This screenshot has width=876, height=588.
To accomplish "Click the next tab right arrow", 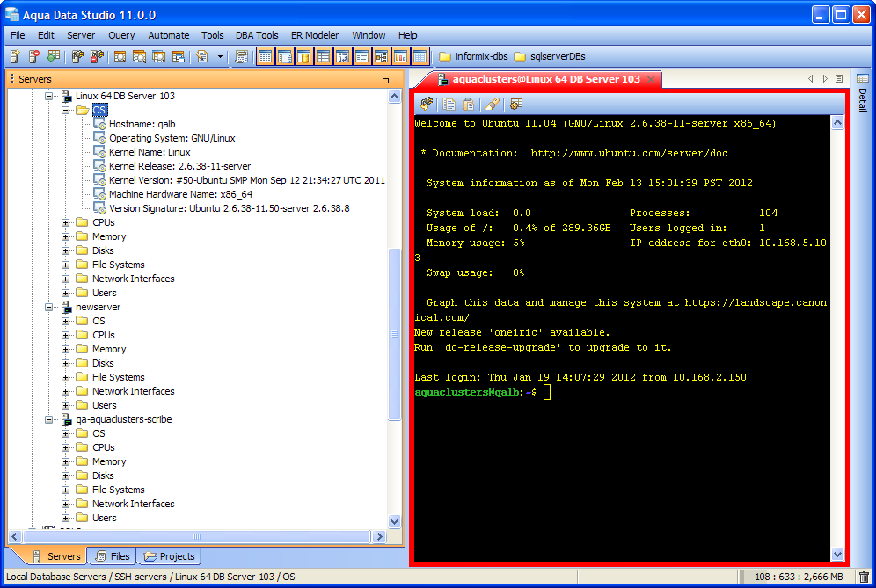I will click(825, 79).
